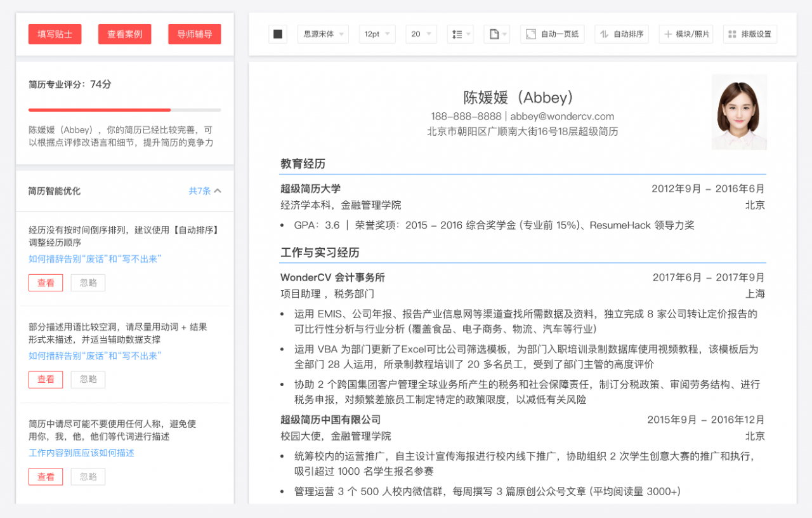The width and height of the screenshot is (812, 518).
Task: Click the 自动排序 auto sort button
Action: (622, 34)
